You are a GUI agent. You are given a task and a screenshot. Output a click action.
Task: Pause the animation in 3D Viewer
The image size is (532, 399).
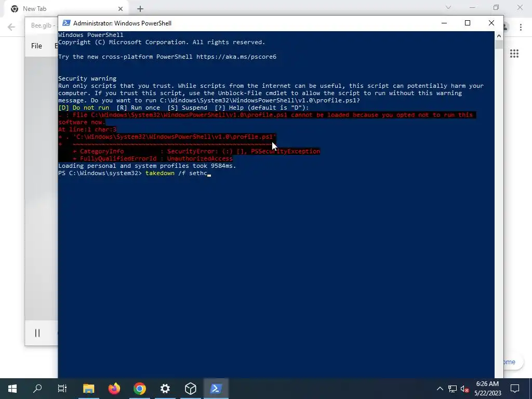[37, 333]
